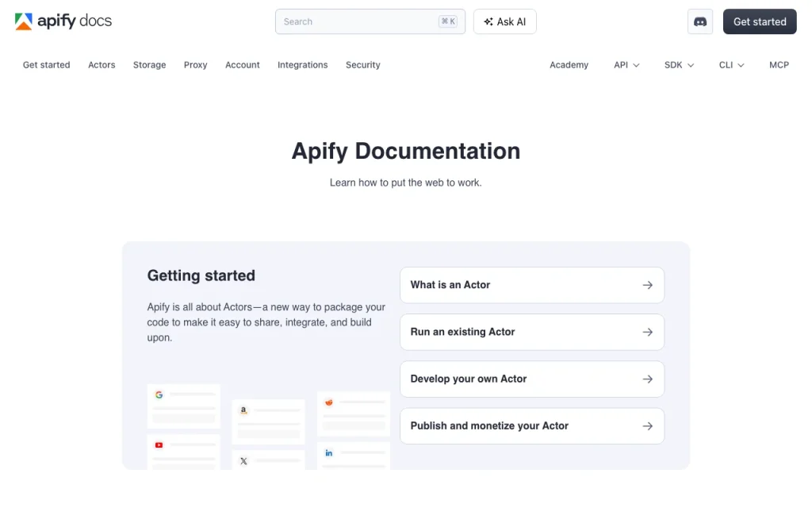Viewport: 812px width, 508px height.
Task: Click the arrow on Develop your own Actor
Action: 647,379
